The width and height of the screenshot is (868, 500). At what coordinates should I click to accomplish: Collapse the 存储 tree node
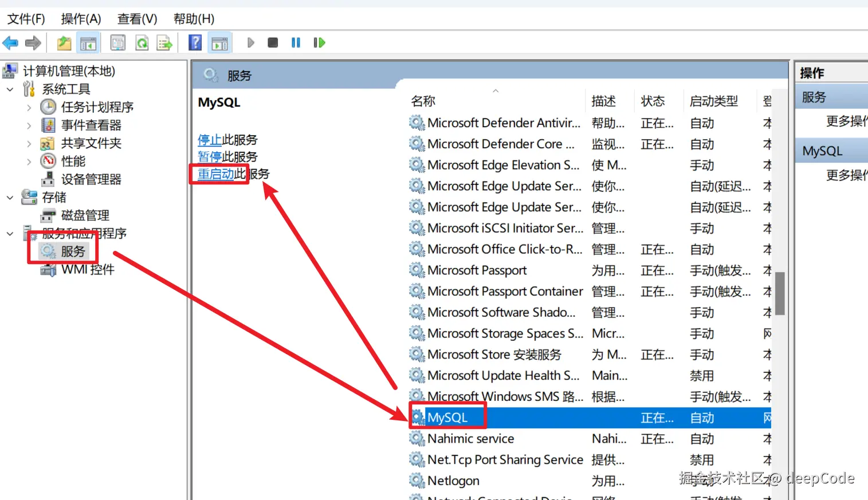10,198
